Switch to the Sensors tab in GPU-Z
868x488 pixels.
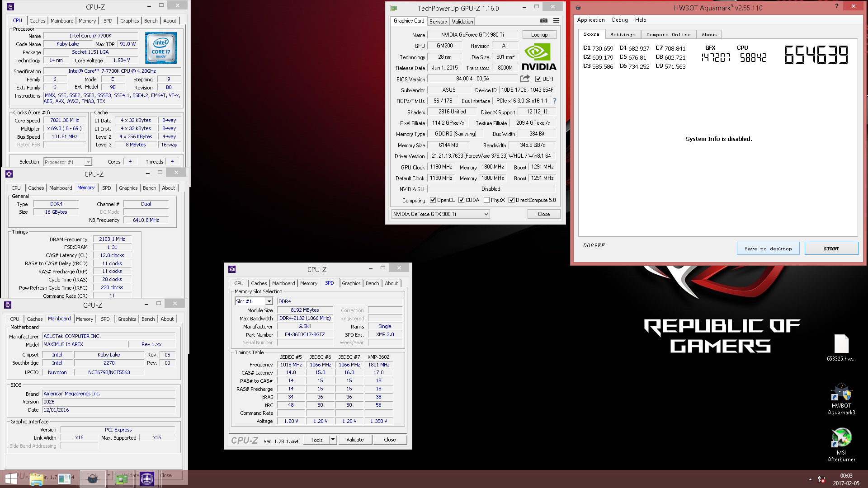[438, 22]
